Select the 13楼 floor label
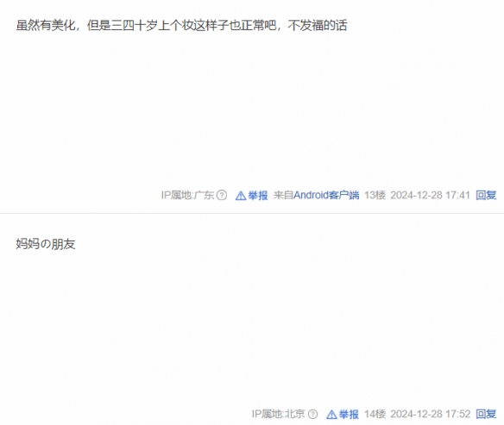 375,195
